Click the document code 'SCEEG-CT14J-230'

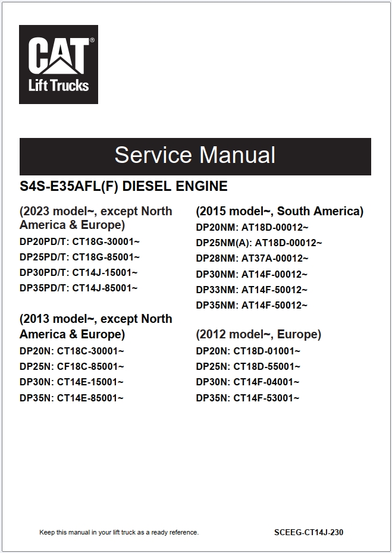(x=309, y=533)
